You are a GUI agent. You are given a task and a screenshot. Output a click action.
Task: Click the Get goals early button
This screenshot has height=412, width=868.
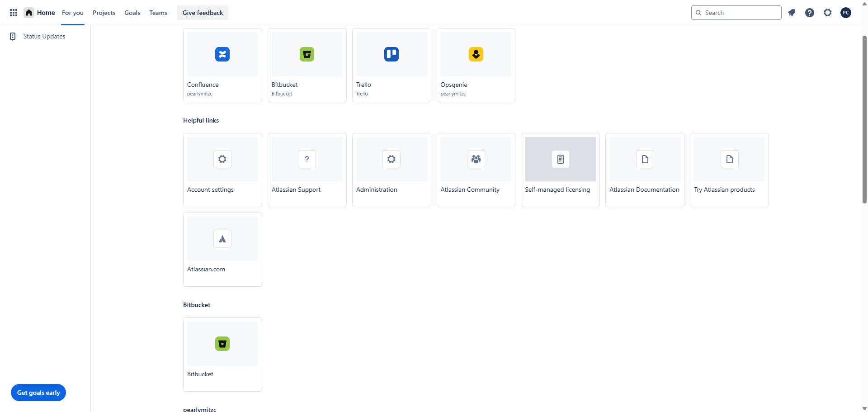point(38,393)
